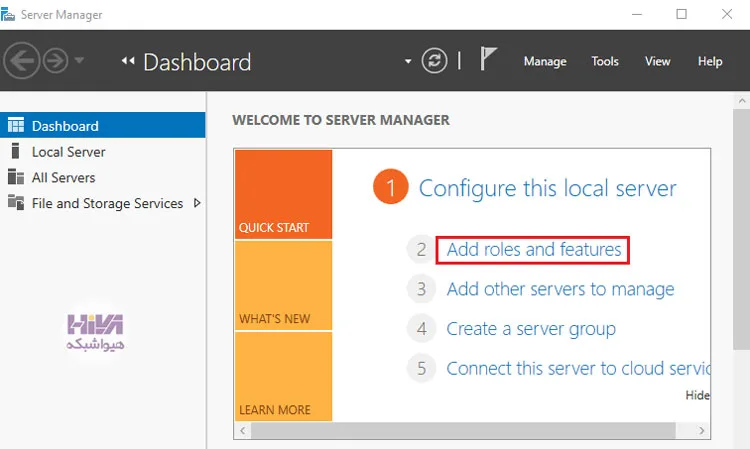This screenshot has height=449, width=750.
Task: Open the breadcrumb dropdown next to refresh
Action: click(x=408, y=61)
